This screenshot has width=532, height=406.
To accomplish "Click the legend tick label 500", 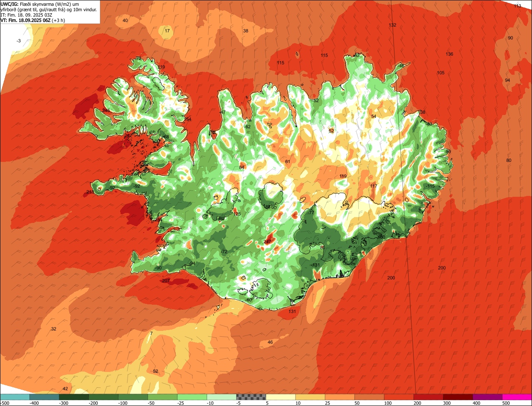I will pos(505,403).
